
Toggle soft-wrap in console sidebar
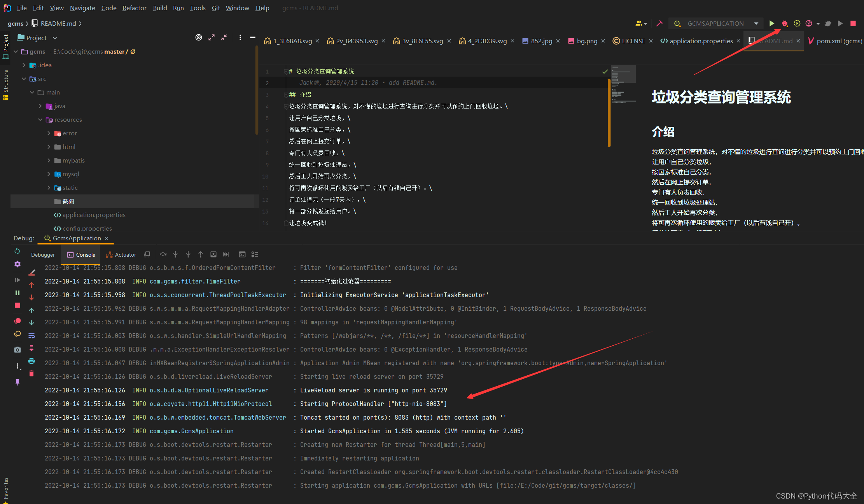pos(31,336)
